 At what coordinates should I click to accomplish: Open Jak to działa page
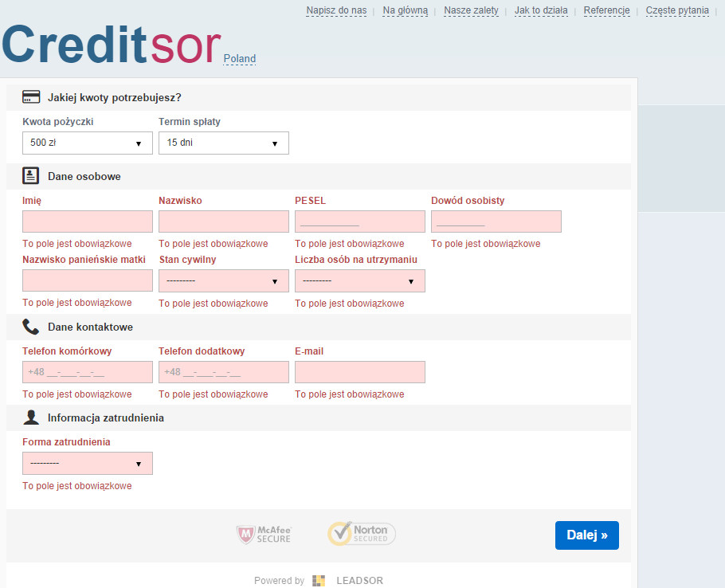[x=541, y=10]
